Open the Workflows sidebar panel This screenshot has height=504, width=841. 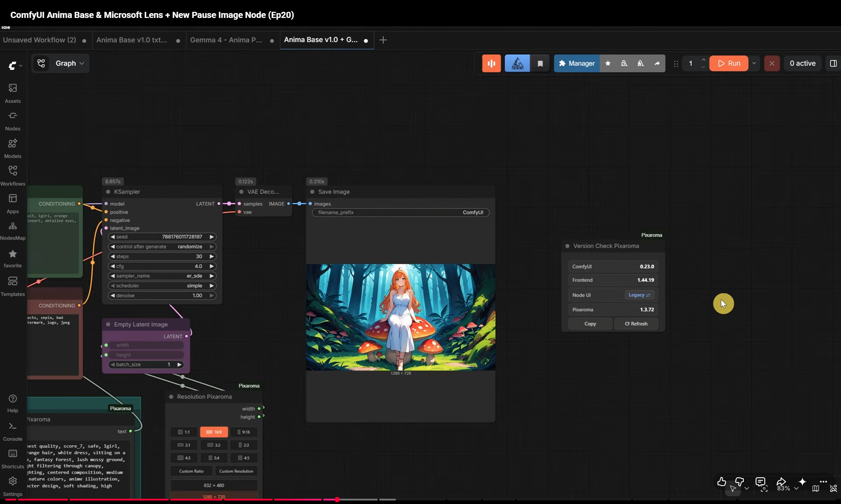[13, 176]
